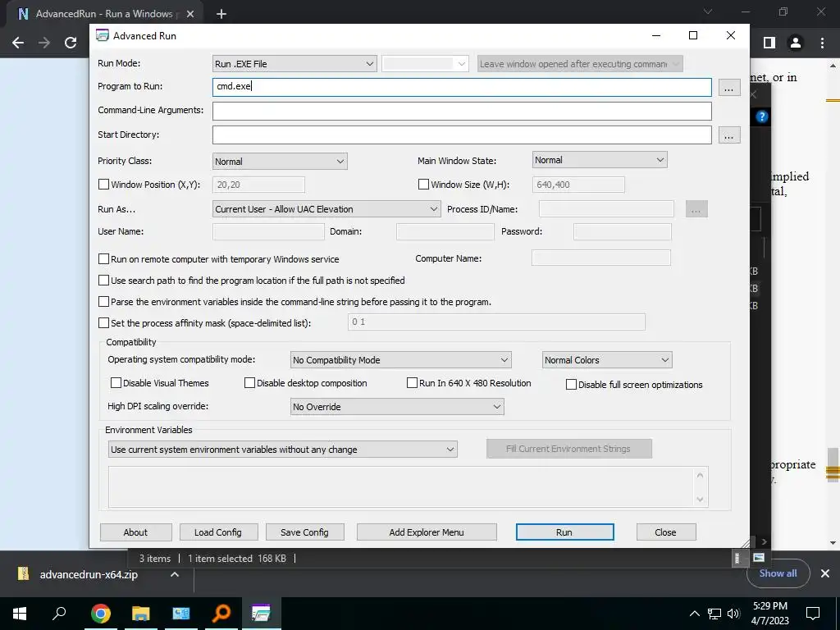Open Environment Variables mode dropdown
The image size is (840, 630).
pos(282,450)
